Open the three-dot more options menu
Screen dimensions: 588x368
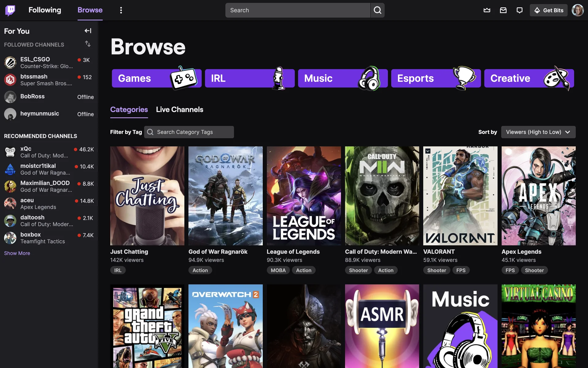121,10
